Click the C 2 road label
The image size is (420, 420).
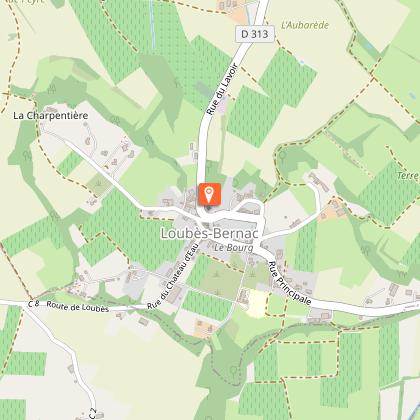pyautogui.click(x=93, y=413)
